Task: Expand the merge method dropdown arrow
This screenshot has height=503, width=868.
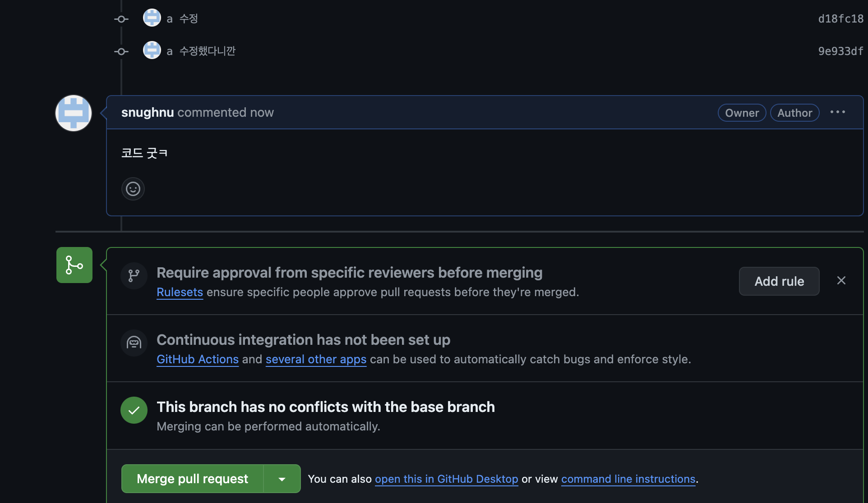Action: (x=282, y=479)
